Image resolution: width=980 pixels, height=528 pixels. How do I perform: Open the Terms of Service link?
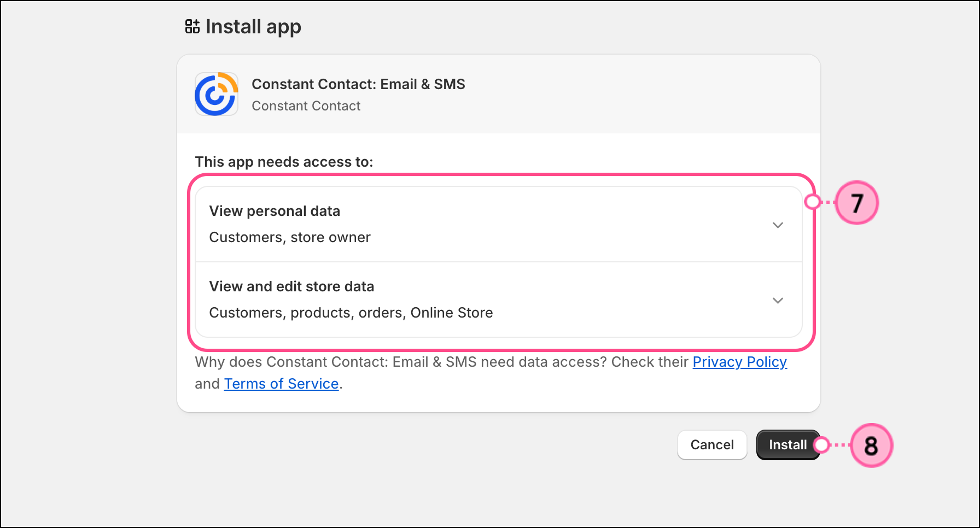click(282, 384)
